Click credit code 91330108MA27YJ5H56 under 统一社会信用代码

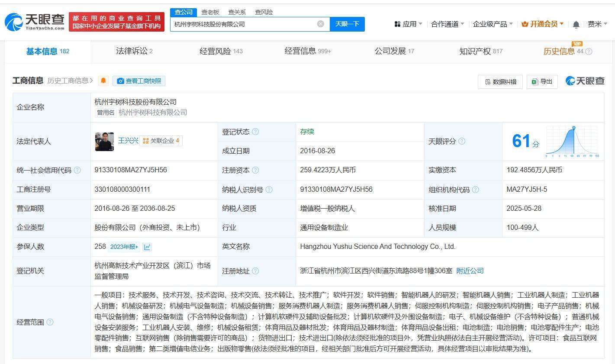click(131, 170)
